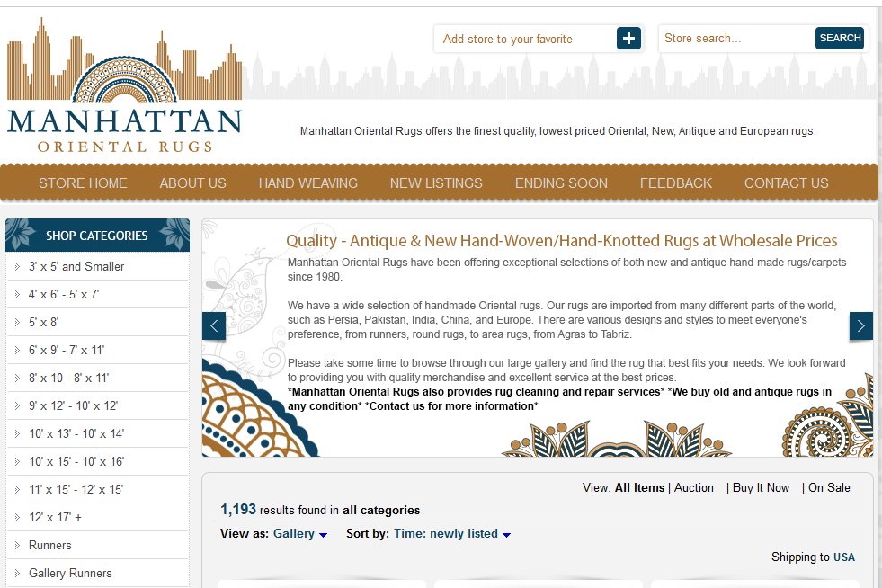Open 10' x 15' - 10' x 16' category

(x=76, y=461)
